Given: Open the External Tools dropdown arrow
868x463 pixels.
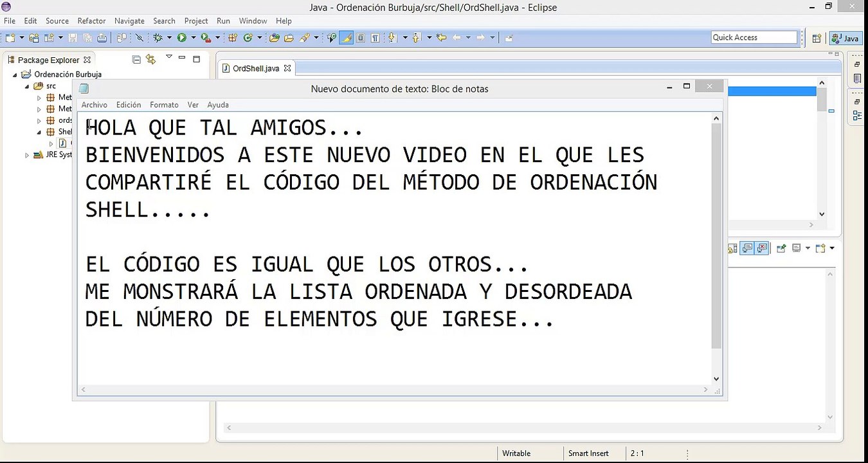Looking at the screenshot, I should pyautogui.click(x=218, y=38).
